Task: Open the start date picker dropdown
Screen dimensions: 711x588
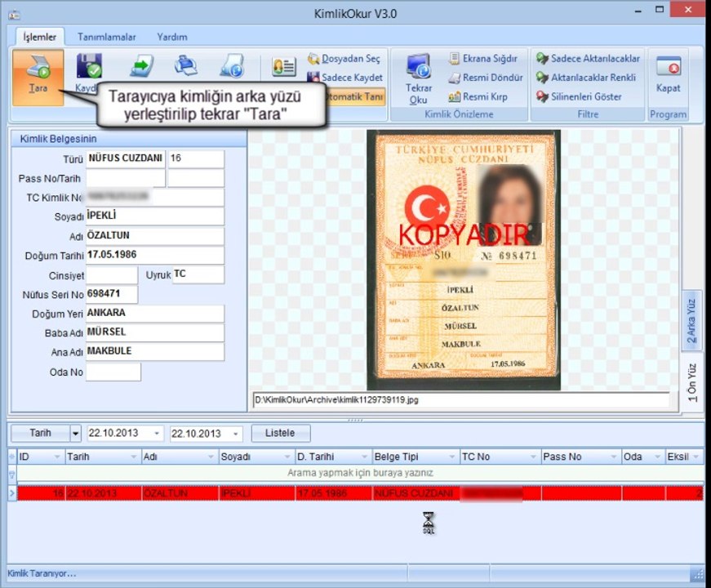Action: [x=157, y=434]
